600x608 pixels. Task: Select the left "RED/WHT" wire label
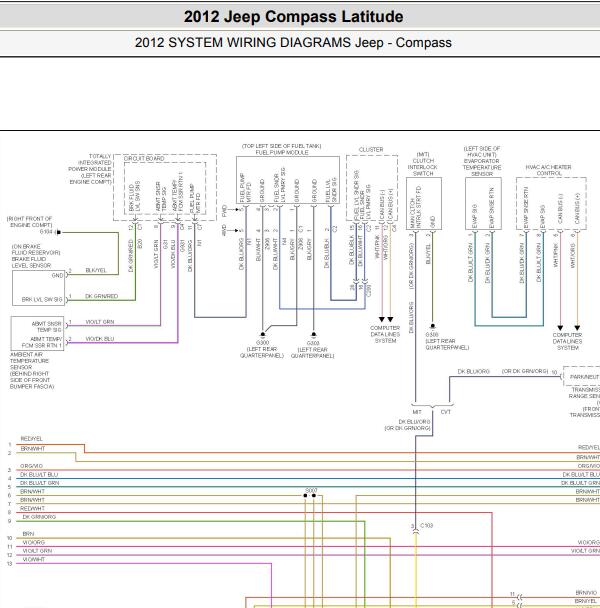33,508
